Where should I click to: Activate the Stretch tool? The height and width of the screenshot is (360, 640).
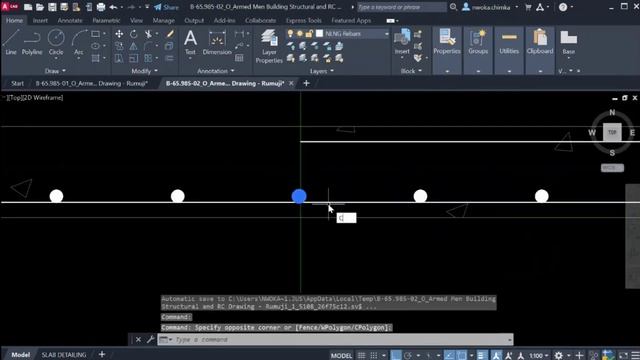pyautogui.click(x=119, y=58)
